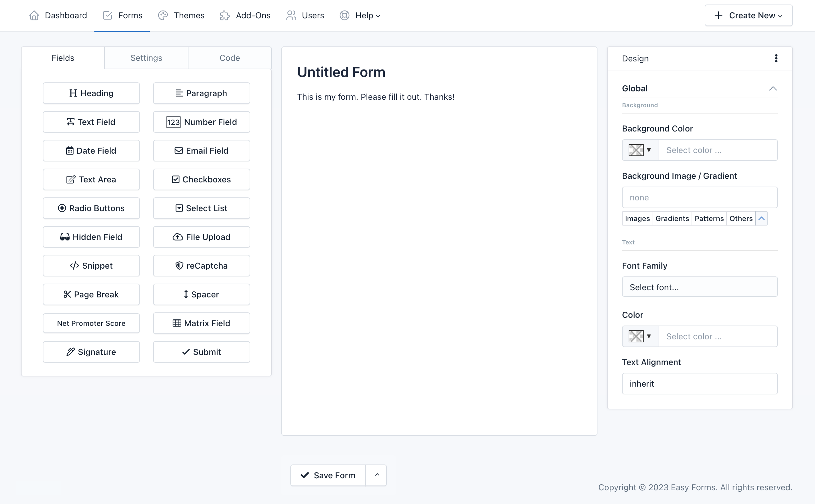Image resolution: width=815 pixels, height=504 pixels.
Task: Add a Matrix Field element
Action: (x=201, y=323)
